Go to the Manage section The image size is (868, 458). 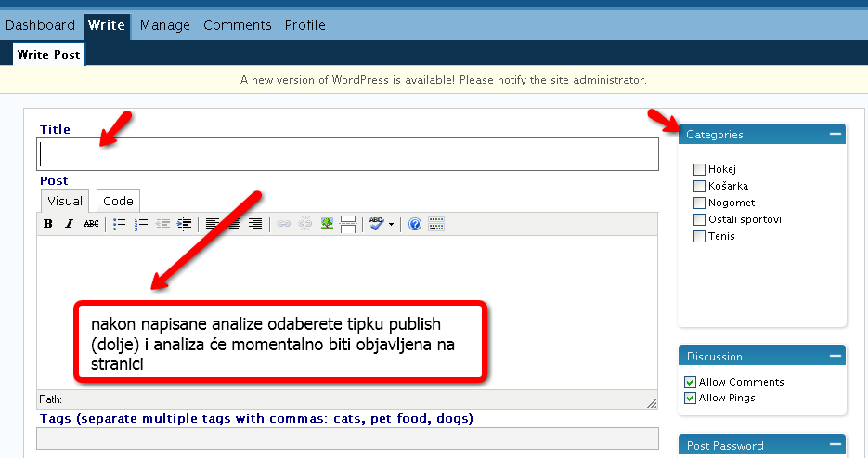point(165,25)
